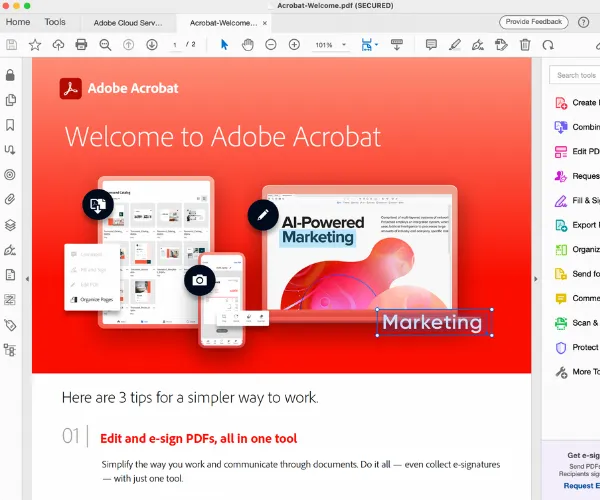Open the Model Tree panel icon

coord(10,350)
